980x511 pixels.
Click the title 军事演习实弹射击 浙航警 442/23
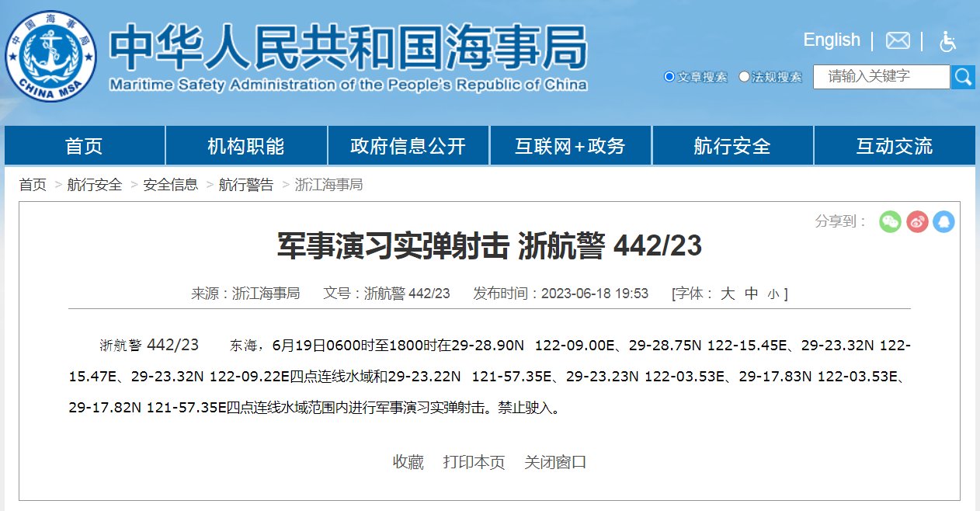[489, 247]
